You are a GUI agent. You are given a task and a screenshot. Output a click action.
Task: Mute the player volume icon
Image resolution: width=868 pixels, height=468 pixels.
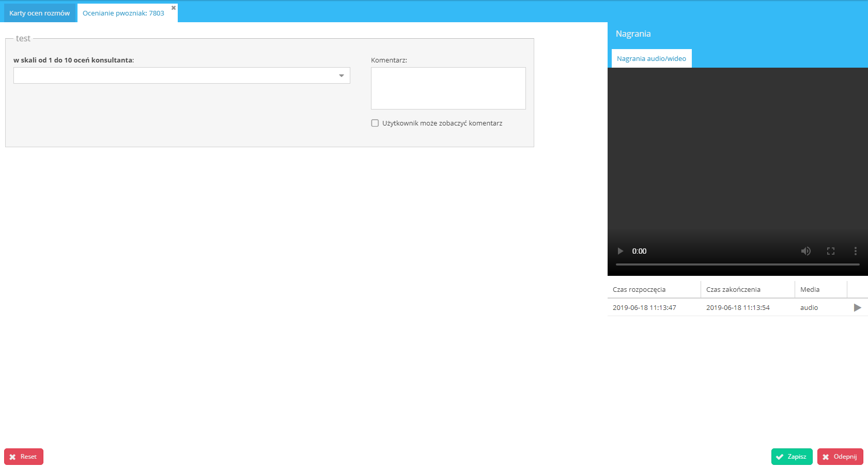[x=806, y=251]
